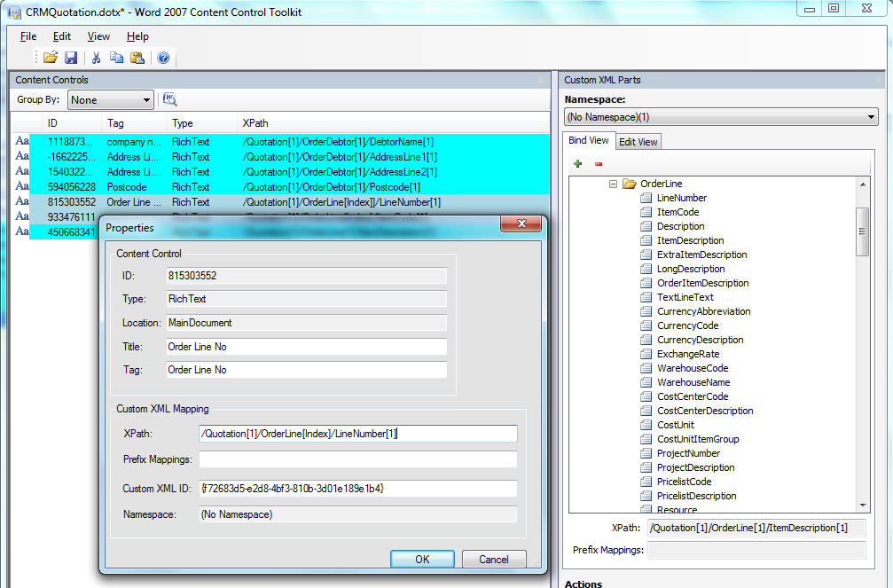Switch to the Edit View tab
Image resolution: width=893 pixels, height=588 pixels.
638,141
